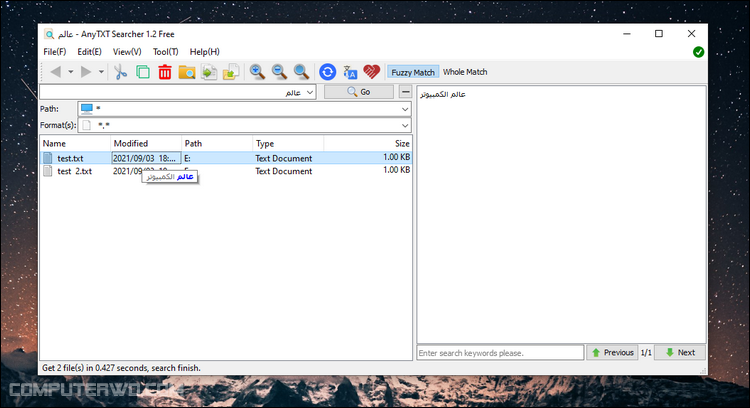Click the export file icon
Screen dimensions: 750x408
(209, 72)
